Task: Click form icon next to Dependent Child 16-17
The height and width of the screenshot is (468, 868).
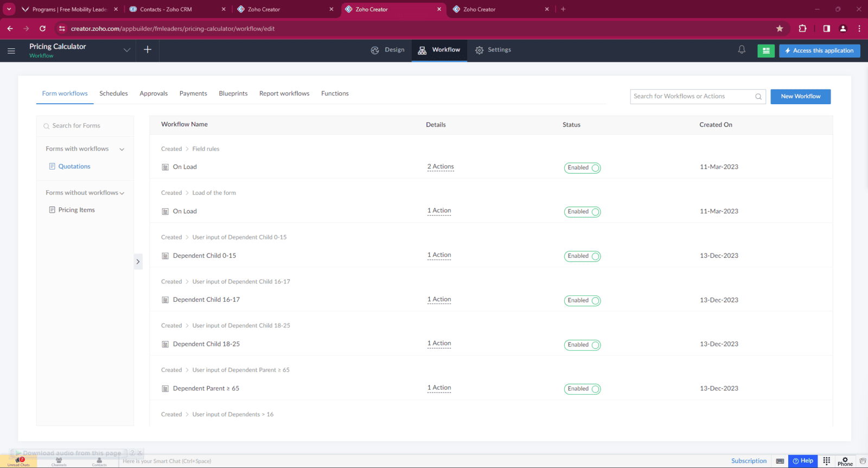Action: coord(165,300)
